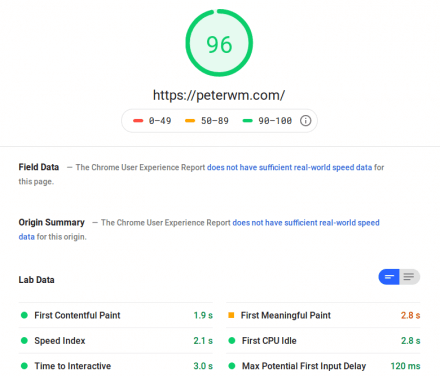Open Field Data insufficient speed data link
Screen dimensions: 440x376
click(289, 167)
